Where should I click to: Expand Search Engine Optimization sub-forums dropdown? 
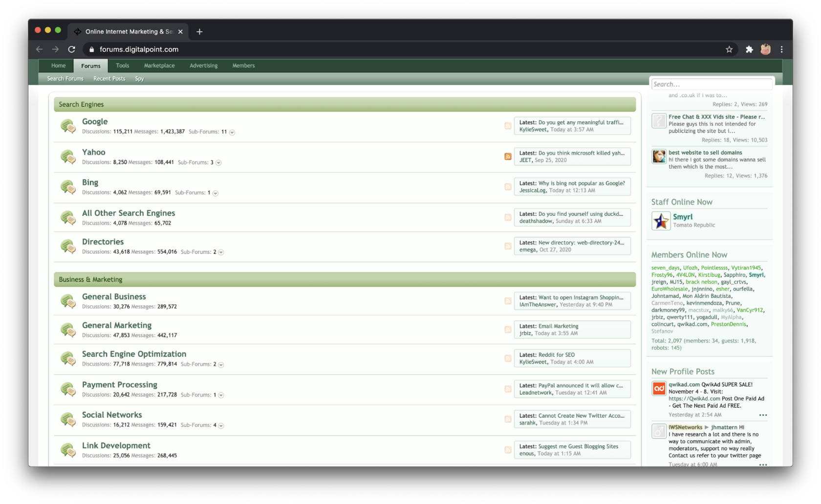pos(221,365)
